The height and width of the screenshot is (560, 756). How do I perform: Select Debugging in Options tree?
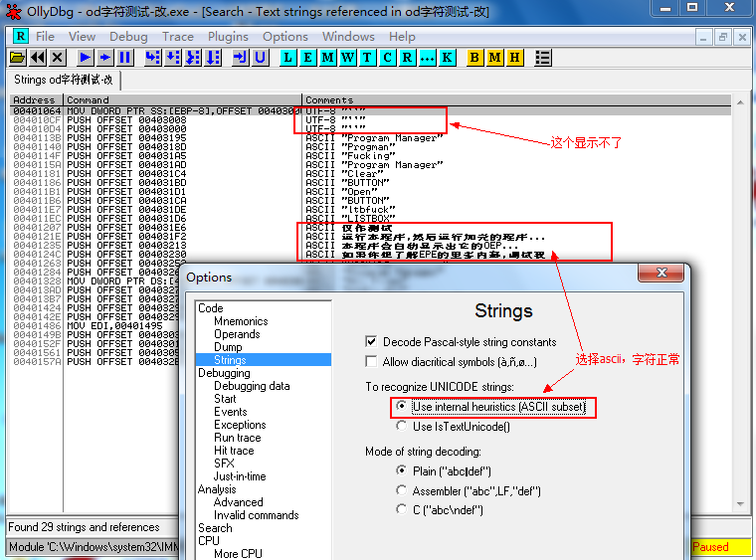point(224,373)
